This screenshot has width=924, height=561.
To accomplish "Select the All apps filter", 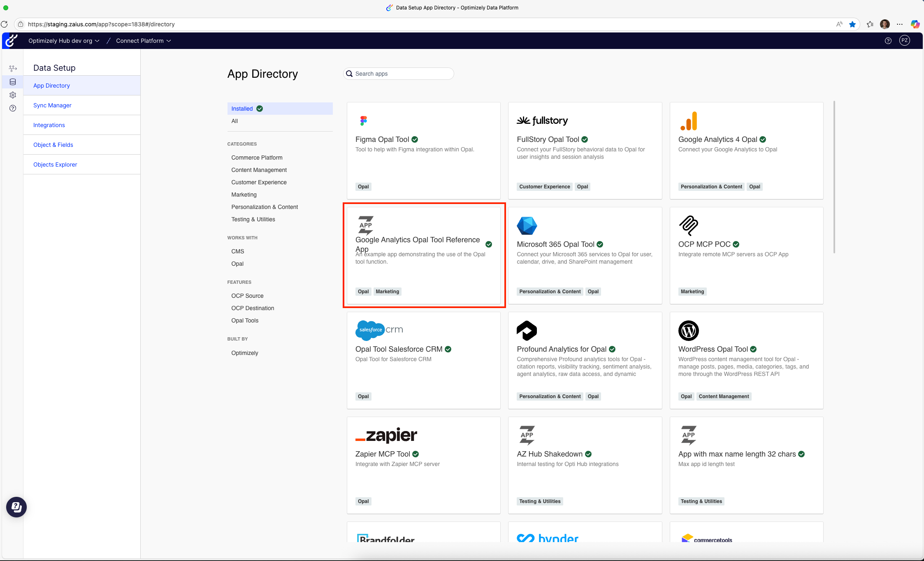I will [234, 121].
